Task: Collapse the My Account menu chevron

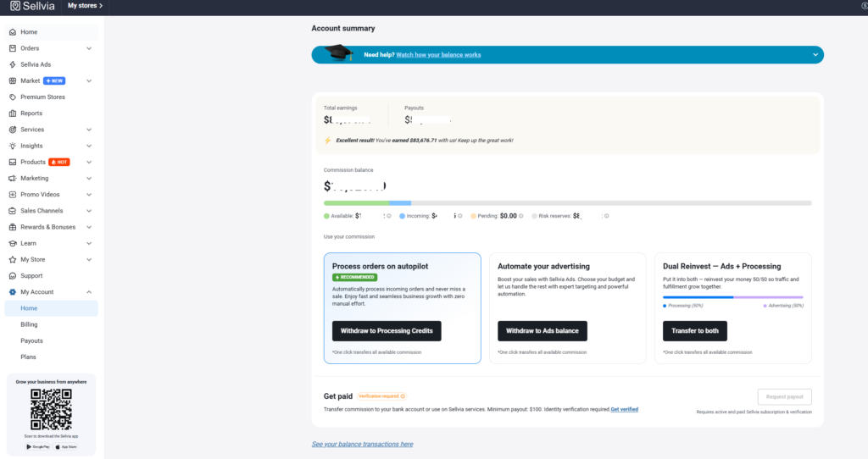Action: pyautogui.click(x=89, y=292)
